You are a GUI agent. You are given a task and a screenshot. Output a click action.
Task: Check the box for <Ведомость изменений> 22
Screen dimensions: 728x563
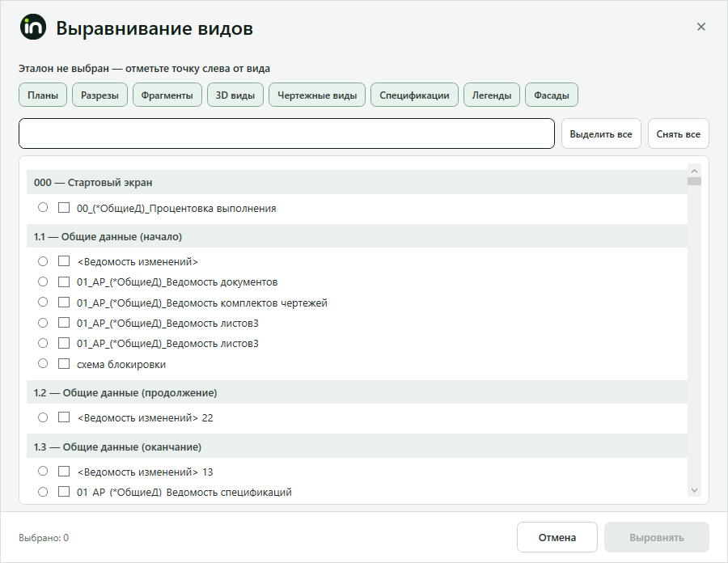point(64,417)
